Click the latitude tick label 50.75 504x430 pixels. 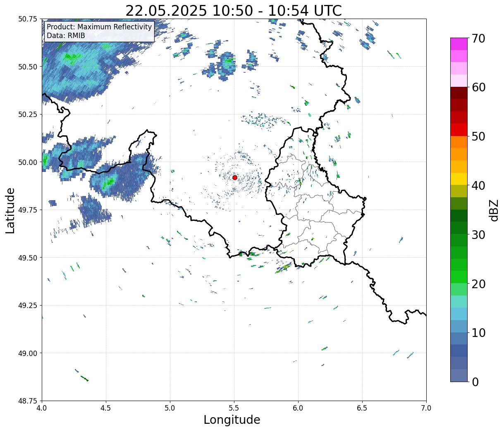coord(28,19)
